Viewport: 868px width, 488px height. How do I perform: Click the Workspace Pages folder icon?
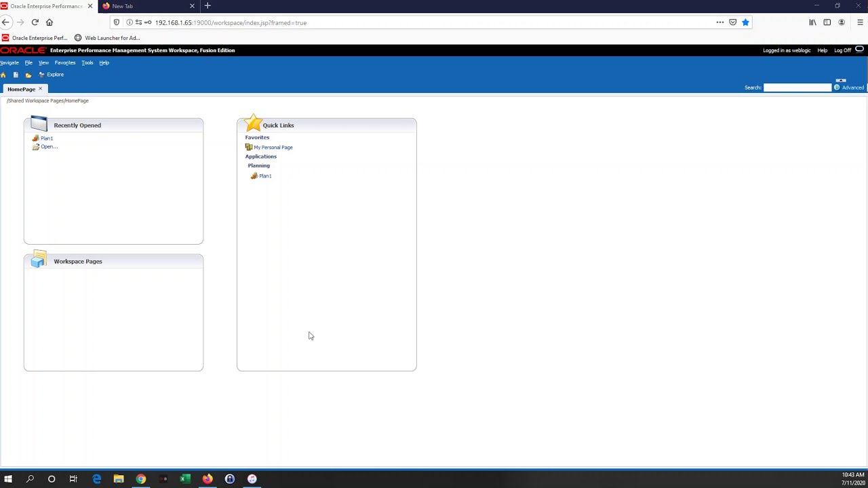click(x=38, y=260)
